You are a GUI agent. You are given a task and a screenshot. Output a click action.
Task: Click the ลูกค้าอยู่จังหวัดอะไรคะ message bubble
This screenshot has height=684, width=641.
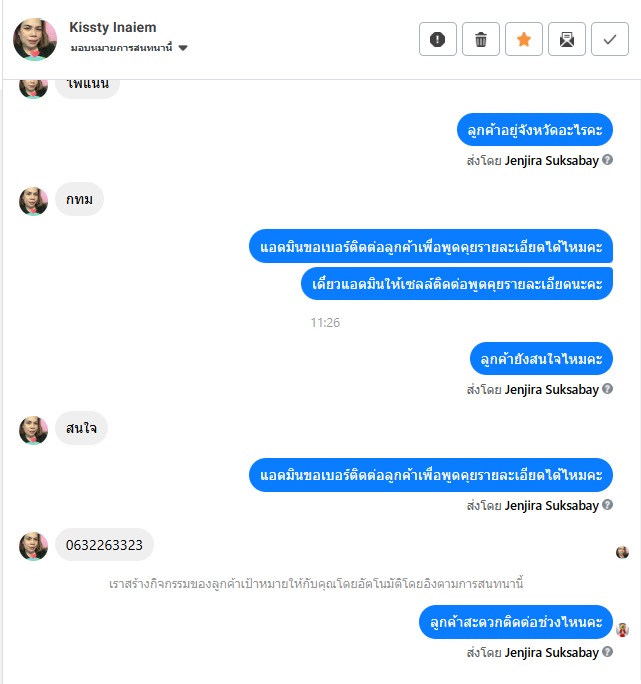[x=535, y=130]
